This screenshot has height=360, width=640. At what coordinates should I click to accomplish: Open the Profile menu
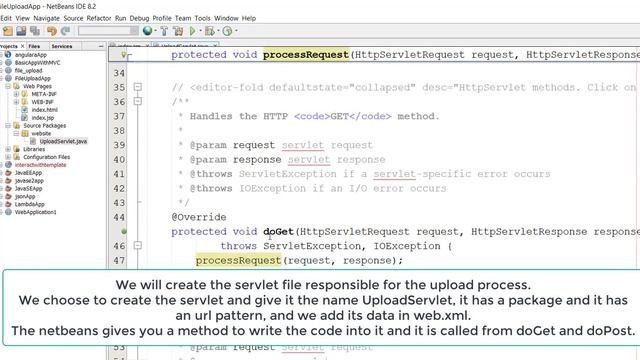[162, 18]
